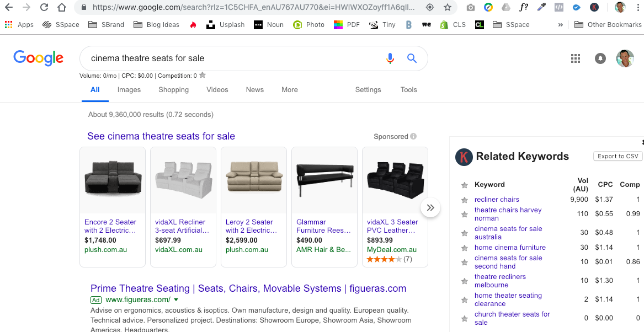644x332 pixels.
Task: Star the 'home cinema furniture' keyword
Action: point(465,248)
